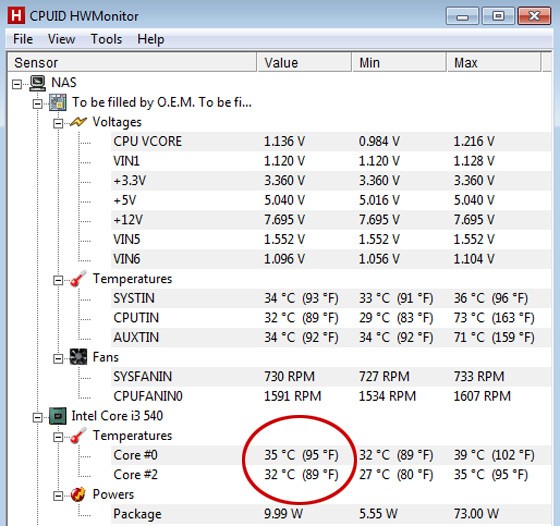Select the Core #0 row
The width and height of the screenshot is (560, 526).
point(331,455)
